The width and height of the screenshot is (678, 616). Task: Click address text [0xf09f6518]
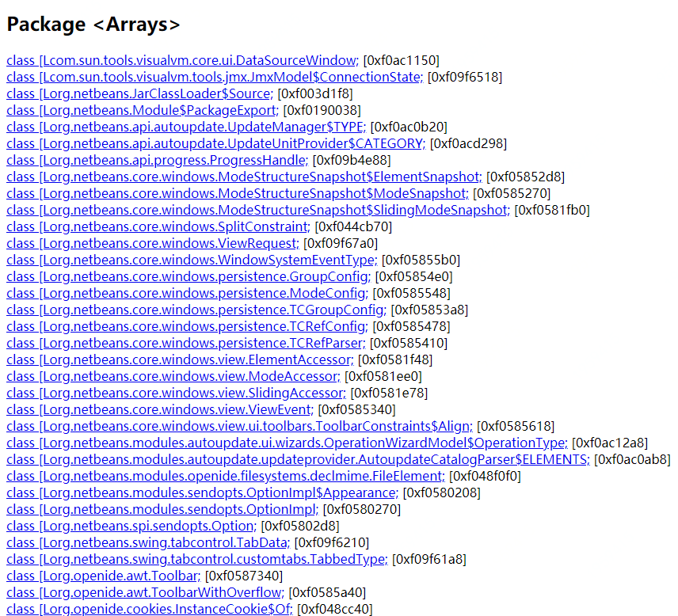(x=465, y=78)
